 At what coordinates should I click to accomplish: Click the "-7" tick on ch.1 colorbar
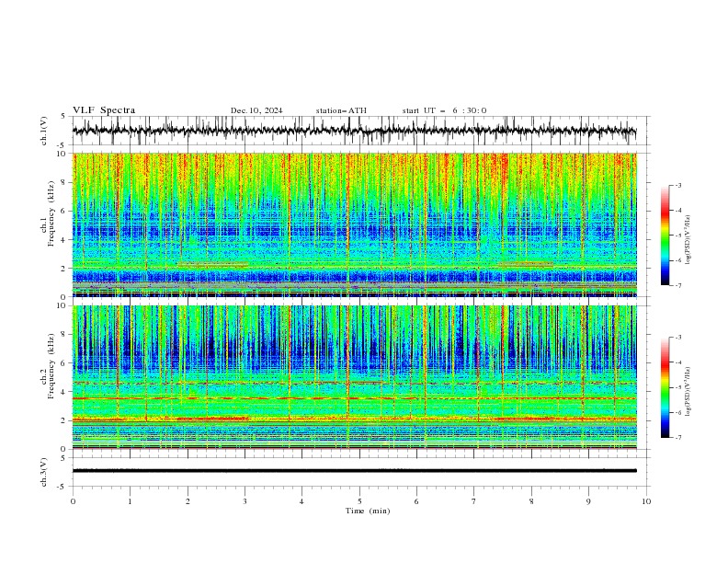tap(677, 286)
